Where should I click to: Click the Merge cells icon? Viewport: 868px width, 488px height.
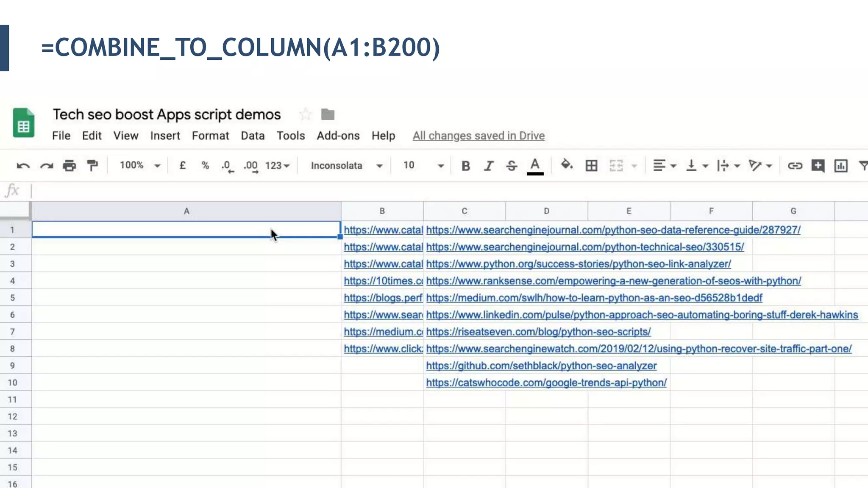(616, 166)
